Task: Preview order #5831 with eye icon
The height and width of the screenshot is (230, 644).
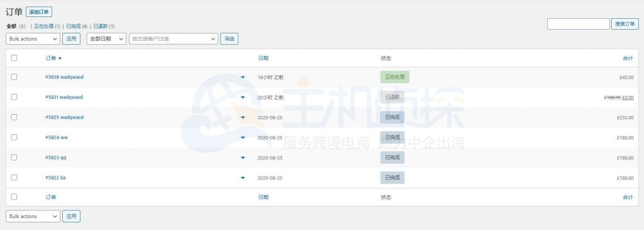Action: pos(243,97)
